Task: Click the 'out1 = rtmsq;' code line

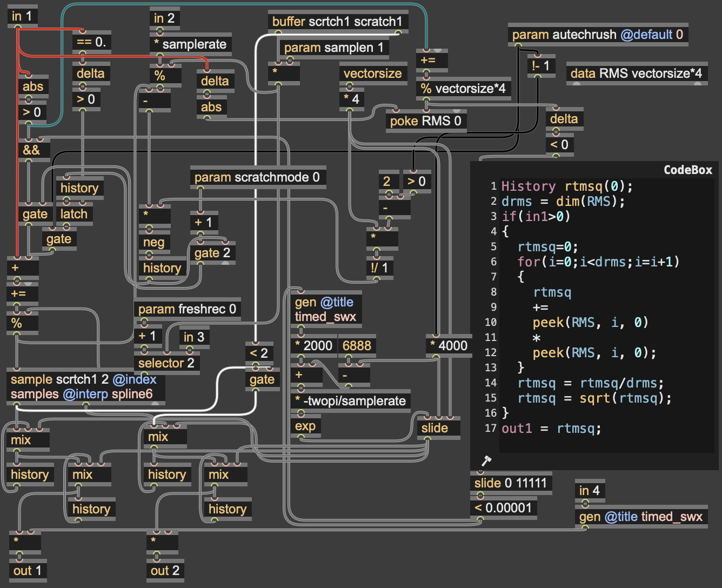Action: click(551, 429)
